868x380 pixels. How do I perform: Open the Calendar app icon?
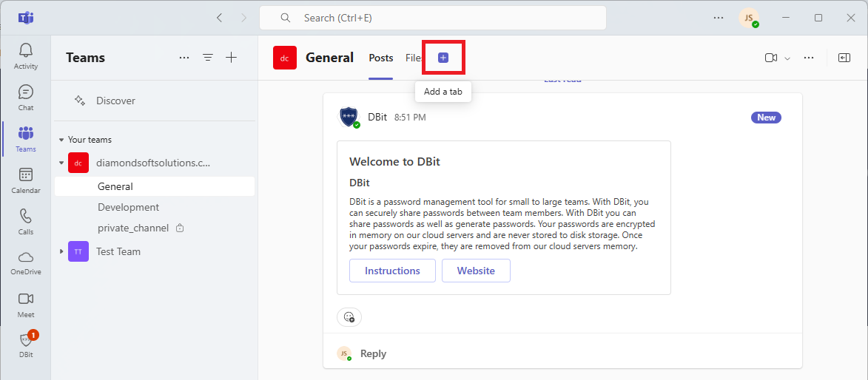coord(26,180)
